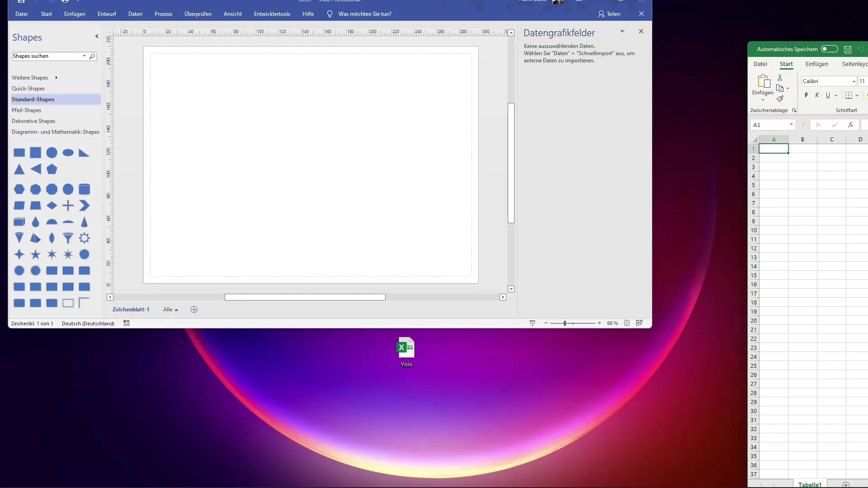Image resolution: width=868 pixels, height=488 pixels.
Task: Switch to the Zeichenblatt-1 page tab
Action: coord(131,310)
